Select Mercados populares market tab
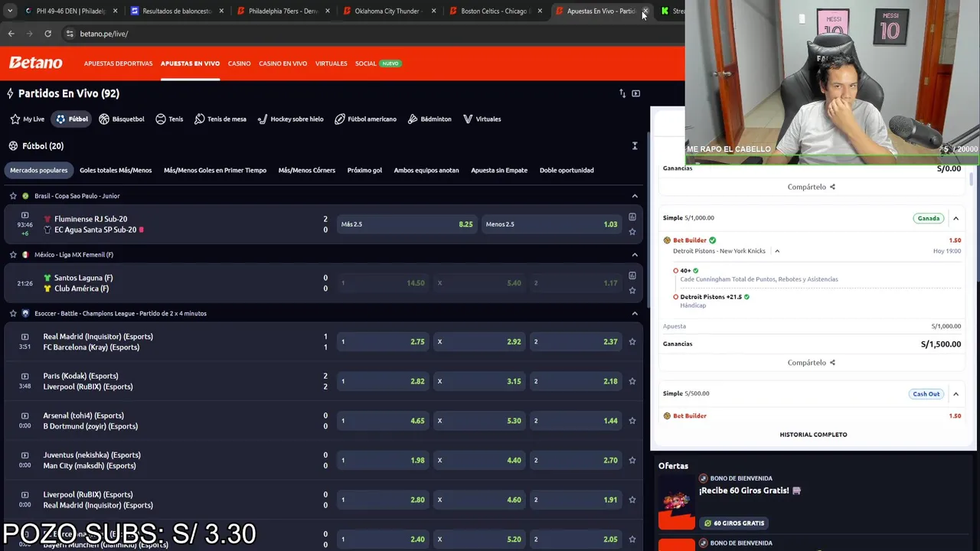 point(38,170)
